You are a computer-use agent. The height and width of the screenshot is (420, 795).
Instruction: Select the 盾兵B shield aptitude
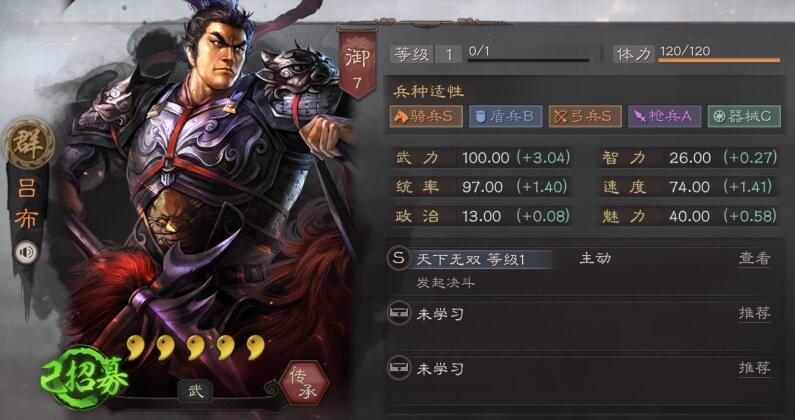[x=505, y=117]
